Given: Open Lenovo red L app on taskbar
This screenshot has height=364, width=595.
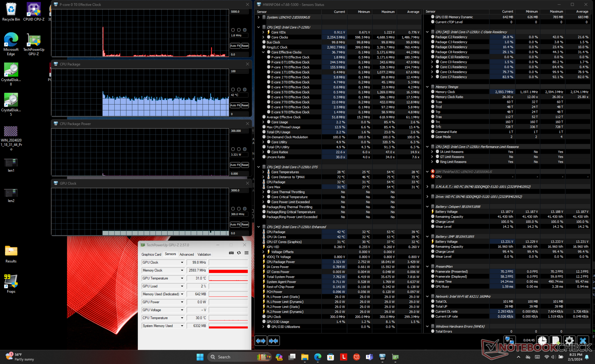Looking at the screenshot, I should [344, 357].
